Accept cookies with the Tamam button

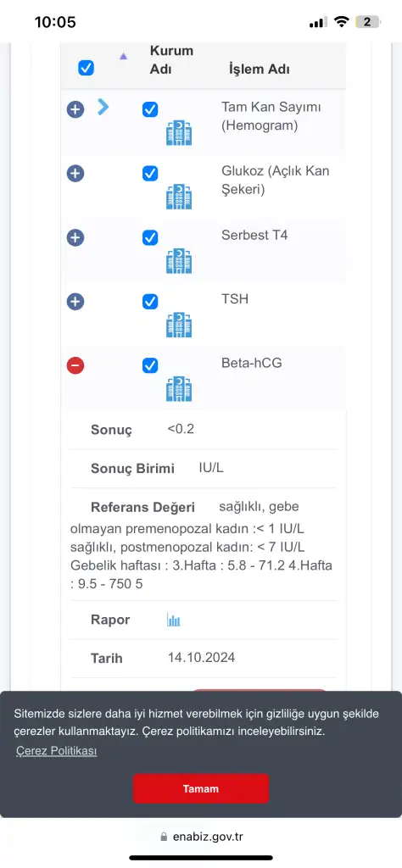[x=200, y=788]
